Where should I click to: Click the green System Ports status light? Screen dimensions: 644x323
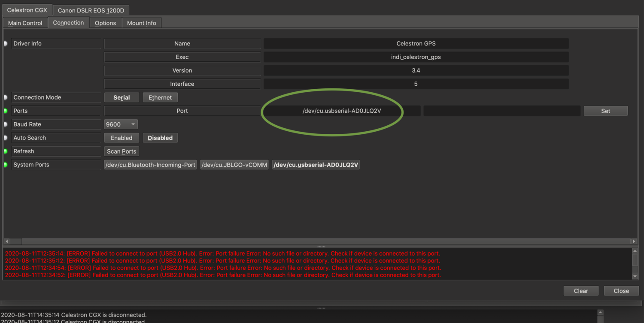point(6,165)
